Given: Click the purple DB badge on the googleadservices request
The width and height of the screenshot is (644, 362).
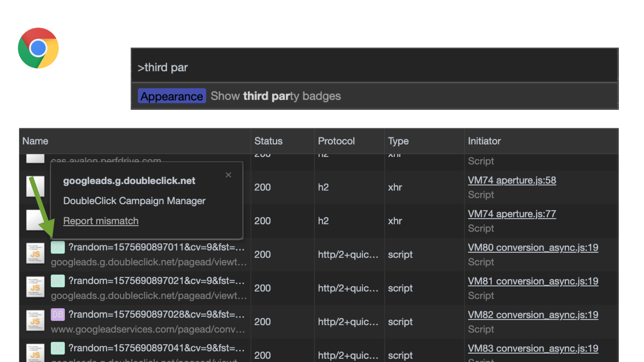Looking at the screenshot, I should click(x=57, y=314).
